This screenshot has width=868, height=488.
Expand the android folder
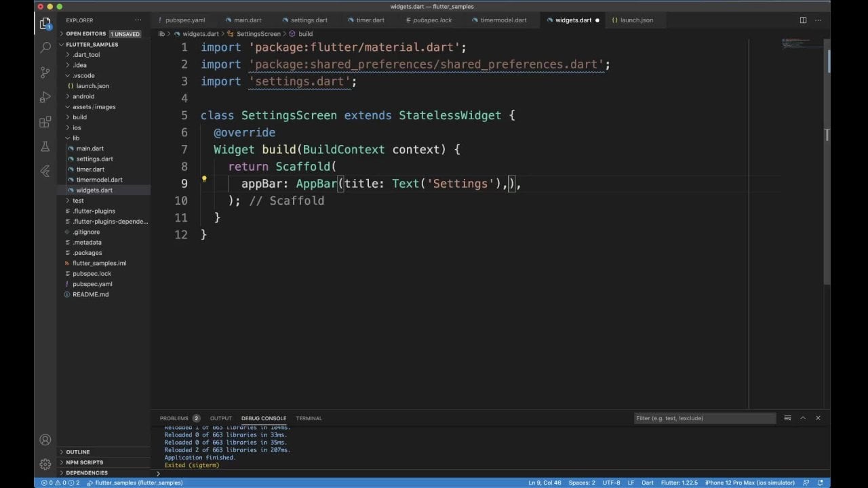(83, 96)
